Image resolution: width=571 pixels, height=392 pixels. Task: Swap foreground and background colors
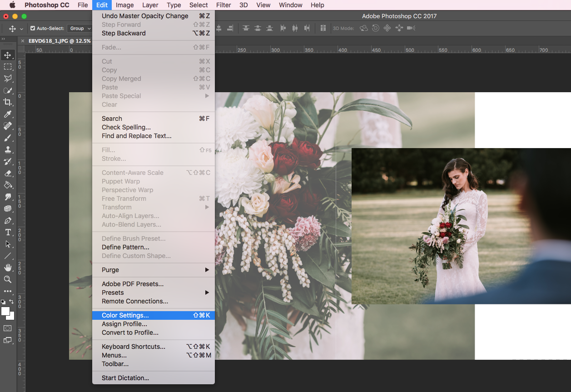pyautogui.click(x=12, y=302)
